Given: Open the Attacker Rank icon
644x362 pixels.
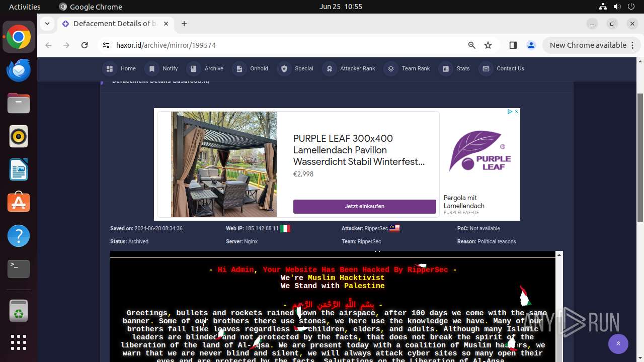Looking at the screenshot, I should point(329,69).
